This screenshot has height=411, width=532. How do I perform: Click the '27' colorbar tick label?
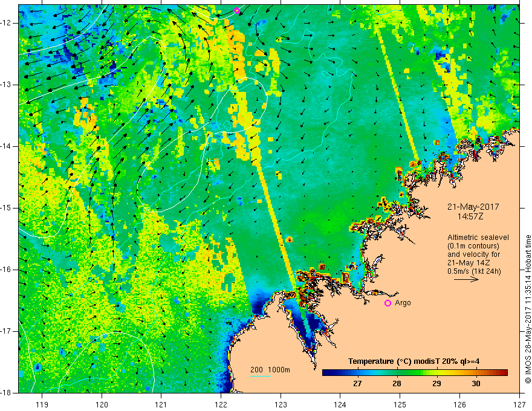point(357,384)
